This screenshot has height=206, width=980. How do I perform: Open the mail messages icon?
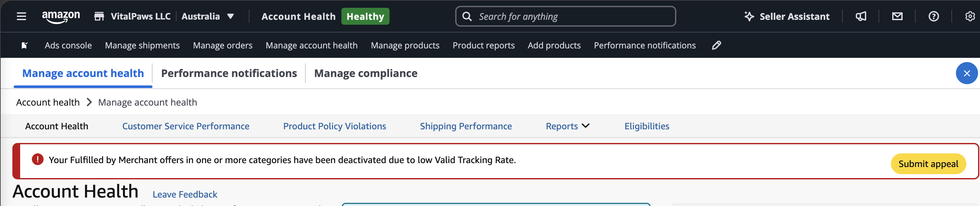pyautogui.click(x=897, y=16)
